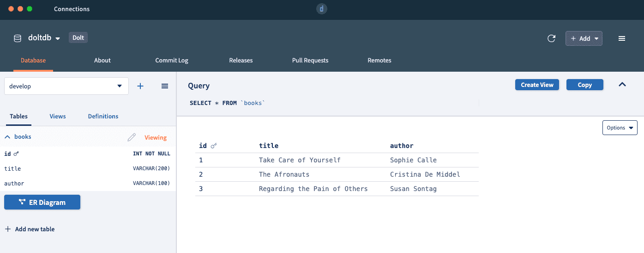Switch to the Commit Log tab
Image resolution: width=644 pixels, height=253 pixels.
point(172,60)
